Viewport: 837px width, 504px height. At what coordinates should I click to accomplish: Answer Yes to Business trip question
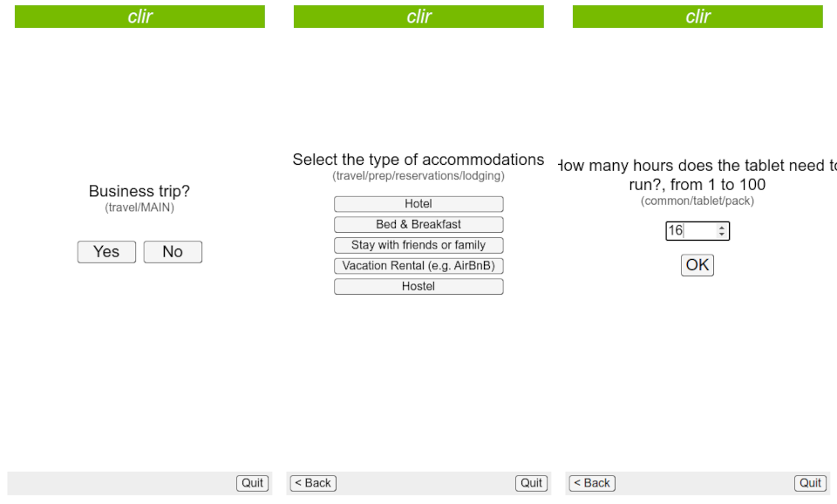click(x=106, y=252)
